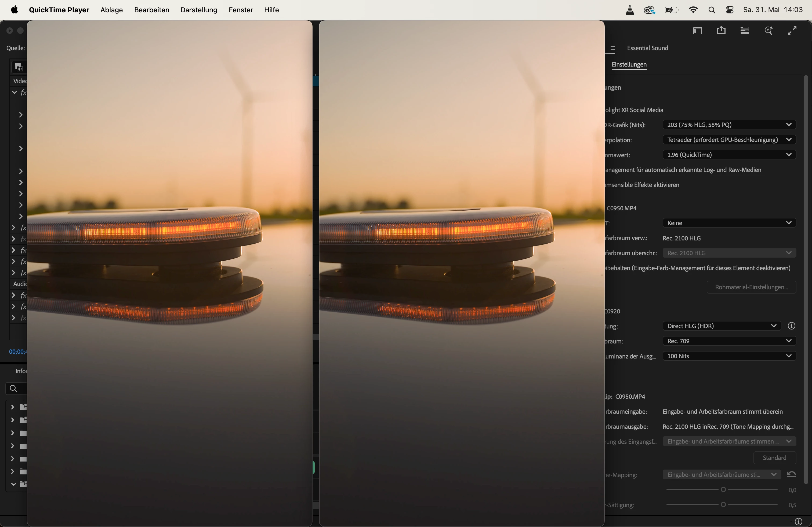812x527 pixels.
Task: Open the panel hamburger menu beside Essential Sound
Action: coord(612,48)
